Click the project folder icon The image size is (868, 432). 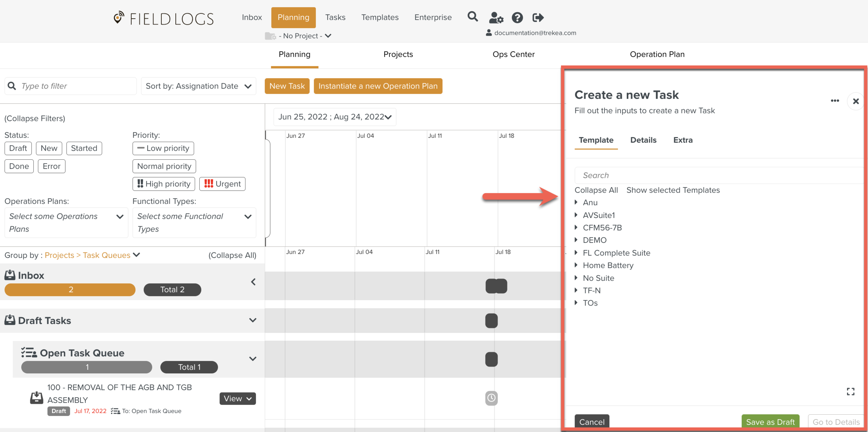[x=270, y=36]
